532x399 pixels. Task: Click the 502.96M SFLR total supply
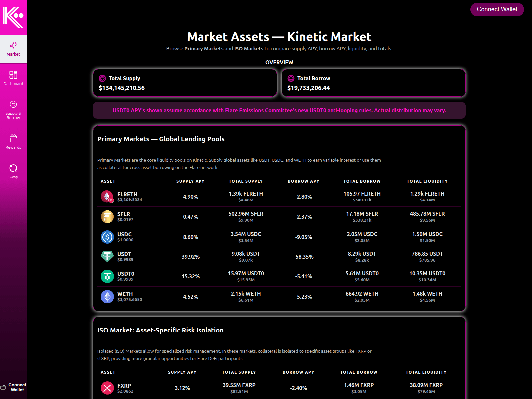pos(246,214)
